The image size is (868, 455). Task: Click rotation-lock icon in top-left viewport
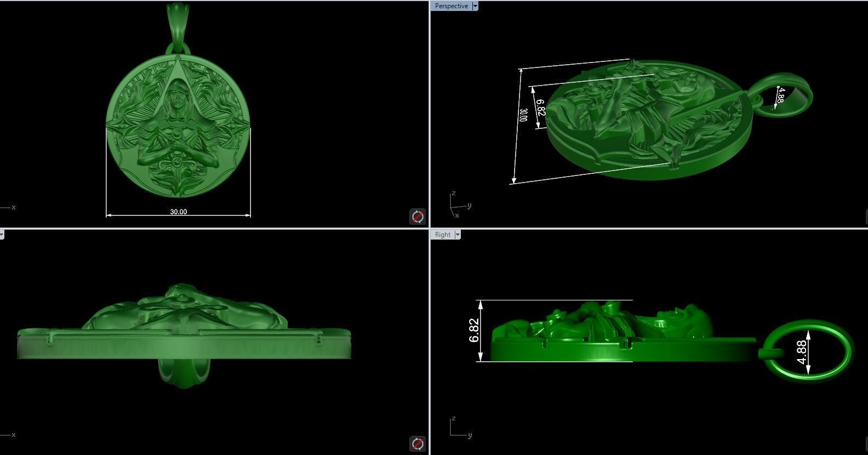coord(418,217)
